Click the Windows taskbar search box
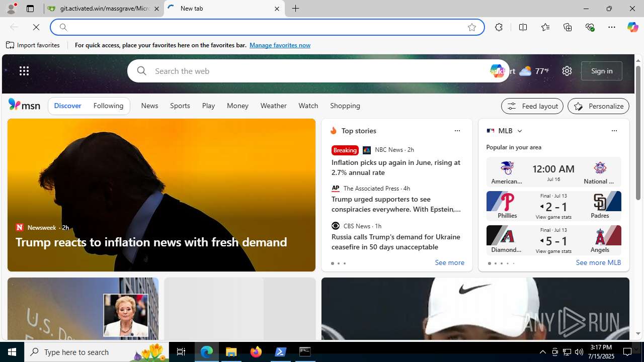Screen dimensions: 644x362 coord(97,352)
